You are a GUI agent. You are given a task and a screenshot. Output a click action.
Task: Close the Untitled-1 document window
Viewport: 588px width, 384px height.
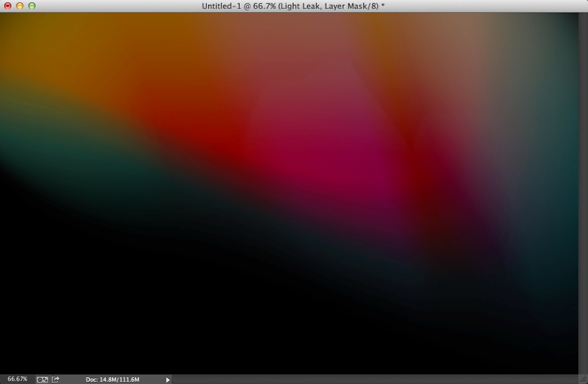click(8, 6)
